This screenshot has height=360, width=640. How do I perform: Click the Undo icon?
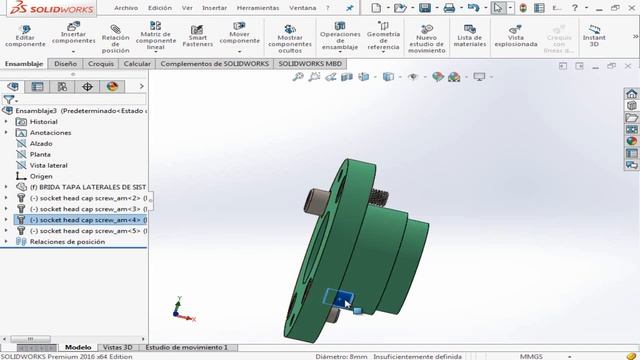pos(473,8)
